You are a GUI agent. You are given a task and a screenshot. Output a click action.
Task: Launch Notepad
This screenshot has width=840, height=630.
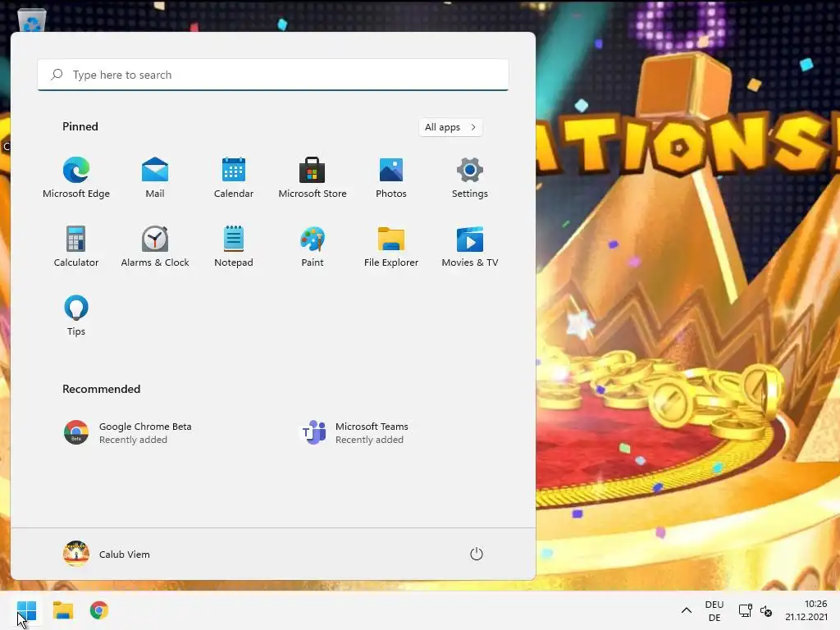click(x=234, y=246)
